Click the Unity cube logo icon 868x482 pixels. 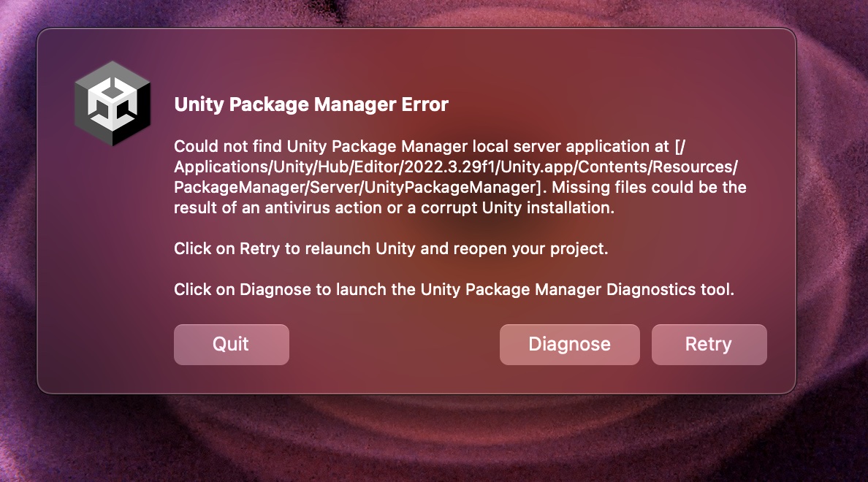(x=113, y=104)
